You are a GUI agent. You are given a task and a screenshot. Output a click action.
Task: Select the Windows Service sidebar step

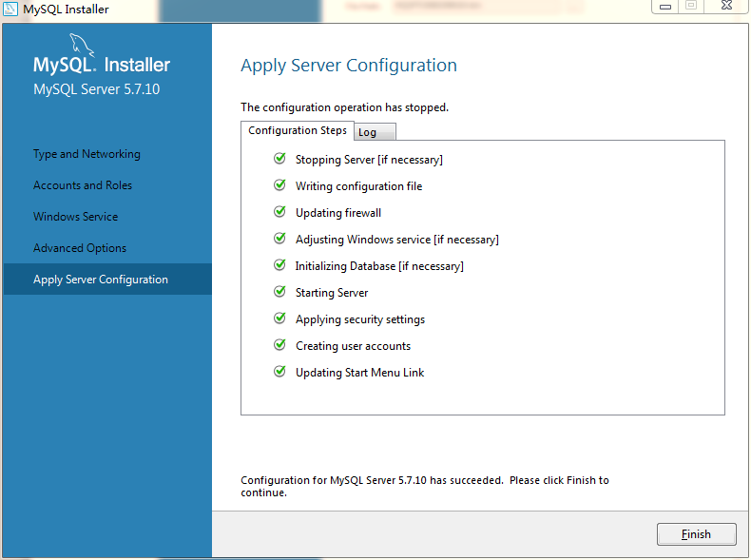click(76, 217)
